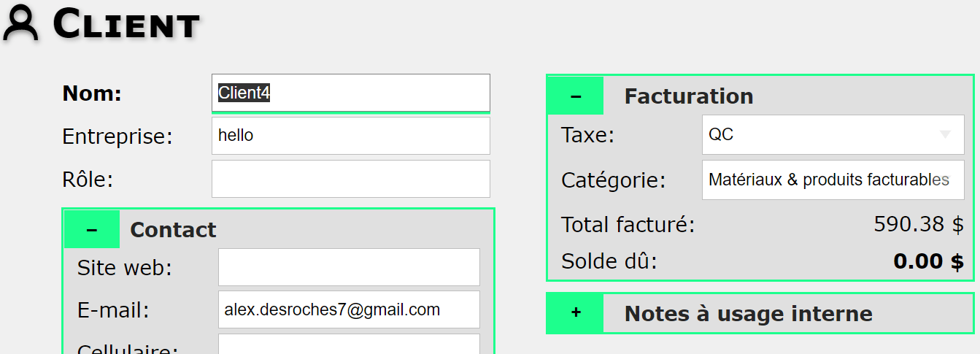Click the Site web input field

(349, 267)
